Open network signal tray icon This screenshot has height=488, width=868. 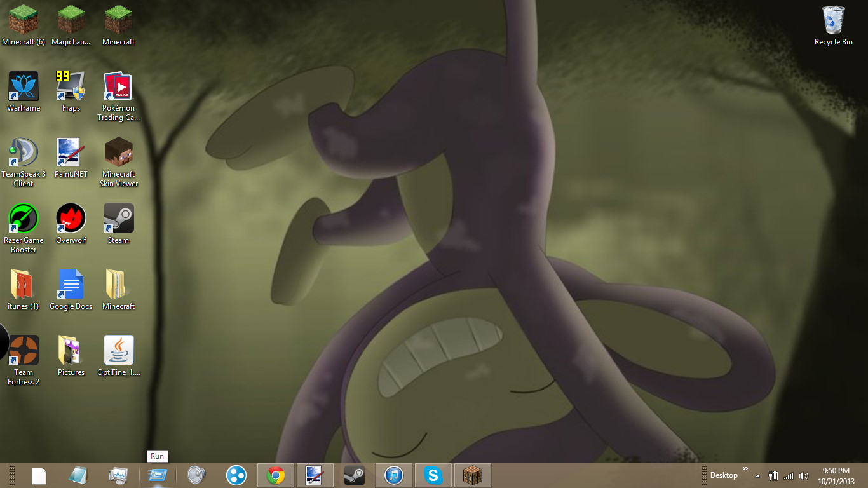tap(789, 476)
